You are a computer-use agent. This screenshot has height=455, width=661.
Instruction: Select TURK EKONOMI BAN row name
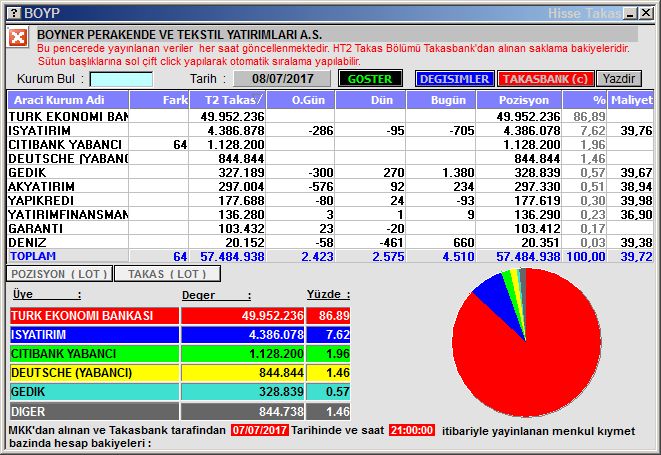(x=68, y=116)
